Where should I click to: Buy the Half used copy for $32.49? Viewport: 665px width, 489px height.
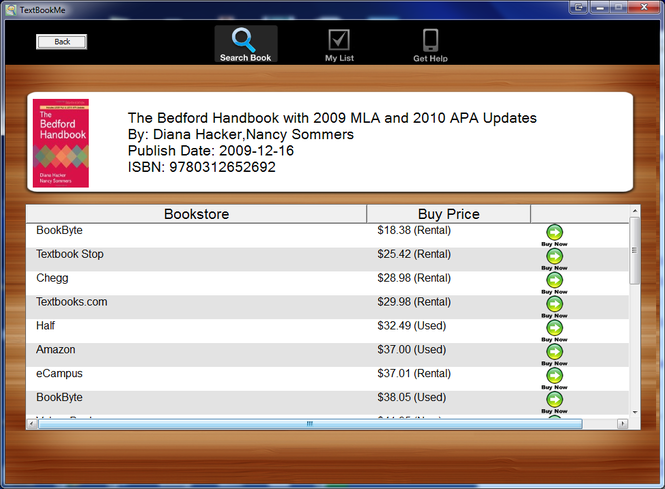(x=554, y=328)
